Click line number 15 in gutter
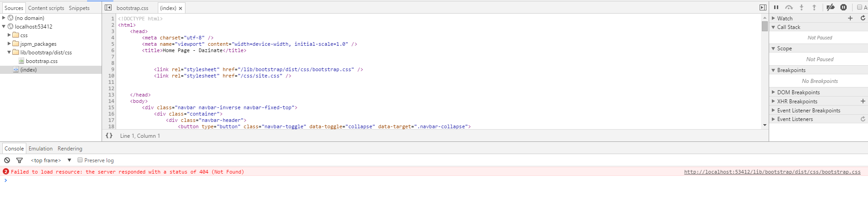Screen dimensions: 868x218 tap(111, 107)
